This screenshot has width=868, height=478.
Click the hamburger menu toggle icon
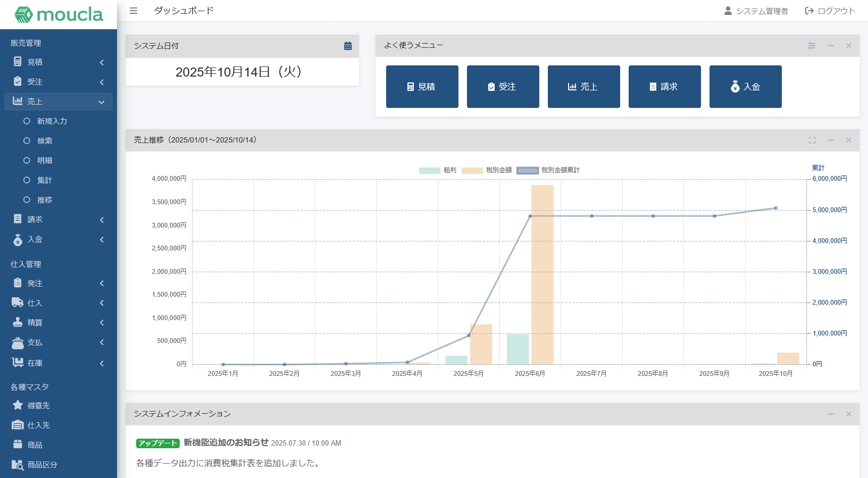coord(133,11)
